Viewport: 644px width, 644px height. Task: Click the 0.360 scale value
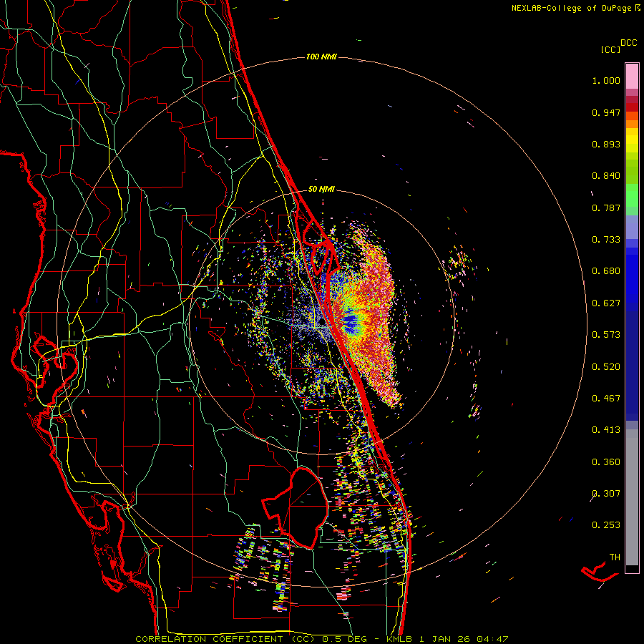click(606, 462)
